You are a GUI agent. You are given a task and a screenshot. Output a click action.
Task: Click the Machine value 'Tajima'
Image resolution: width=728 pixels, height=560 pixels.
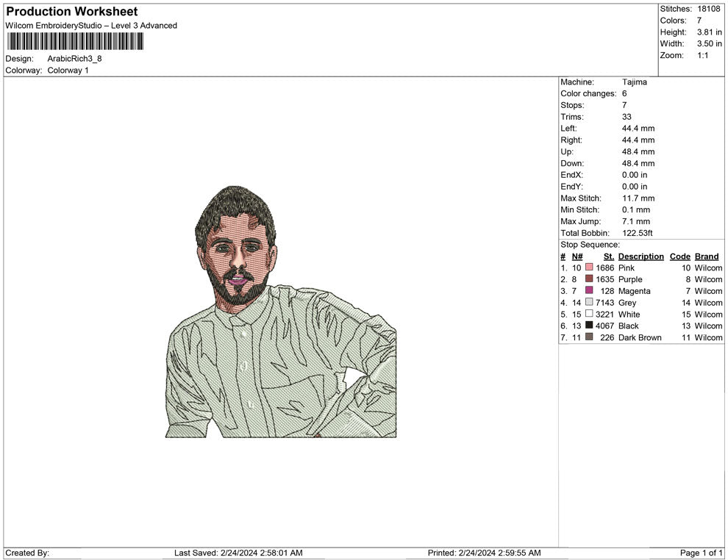coord(634,82)
